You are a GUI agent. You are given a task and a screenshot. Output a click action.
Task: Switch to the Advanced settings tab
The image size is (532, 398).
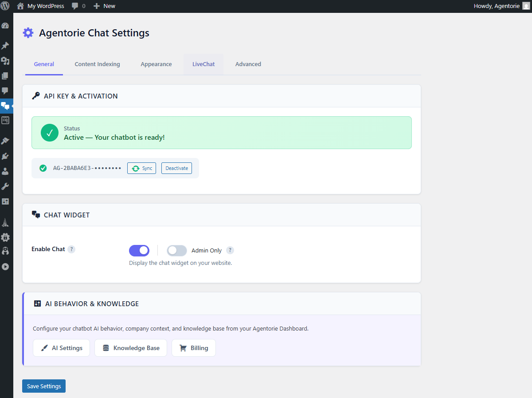(x=248, y=64)
